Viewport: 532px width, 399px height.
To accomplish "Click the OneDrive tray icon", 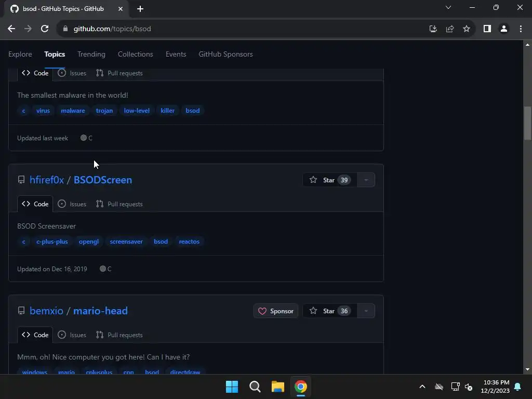I will pyautogui.click(x=439, y=387).
